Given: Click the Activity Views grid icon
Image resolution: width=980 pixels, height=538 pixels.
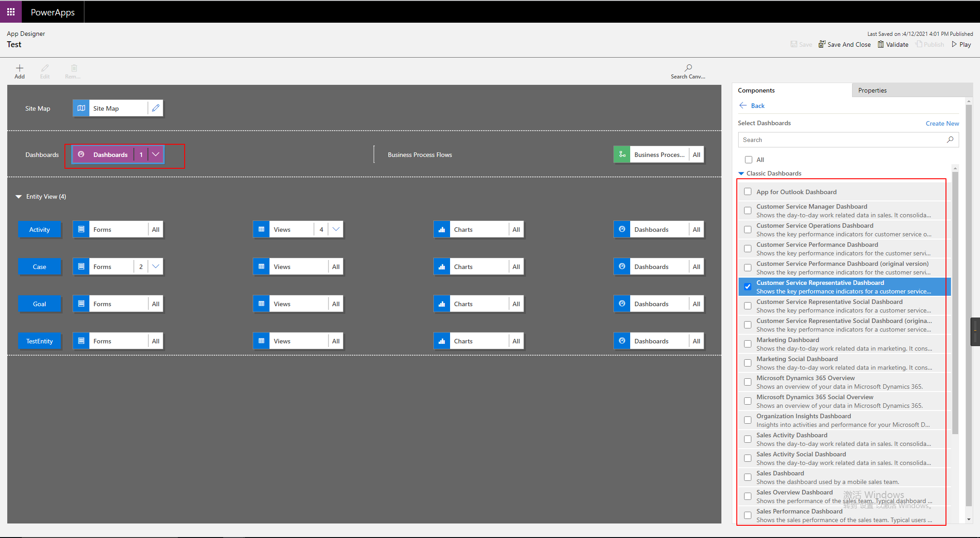Looking at the screenshot, I should point(261,230).
